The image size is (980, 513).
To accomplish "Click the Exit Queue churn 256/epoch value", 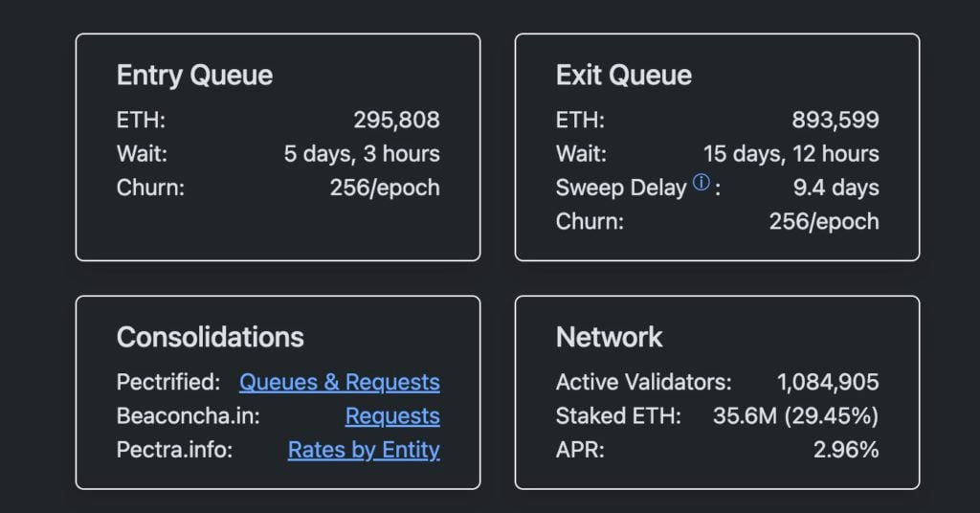I will (x=824, y=221).
